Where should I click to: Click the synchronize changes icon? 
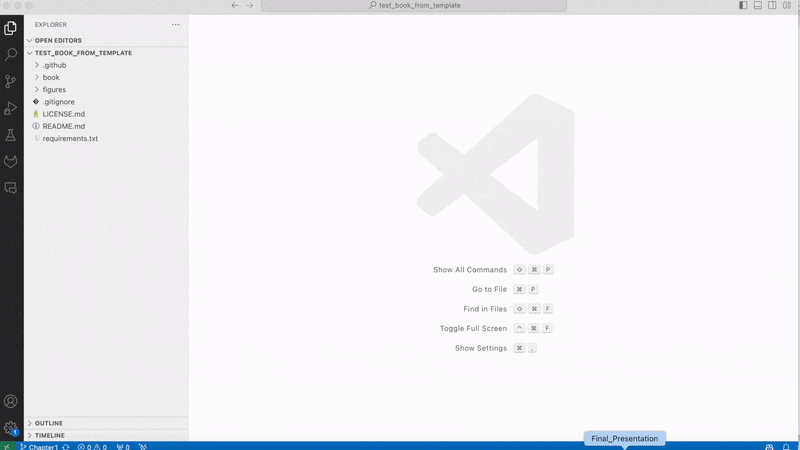coord(66,447)
